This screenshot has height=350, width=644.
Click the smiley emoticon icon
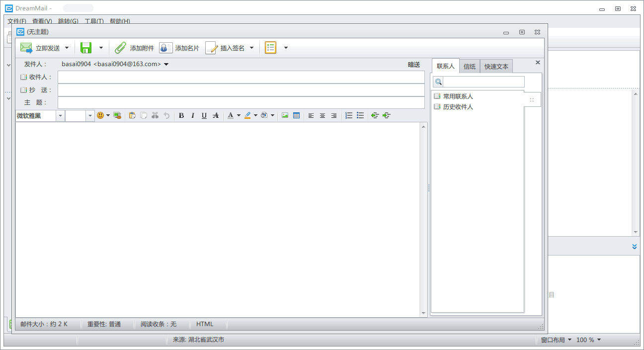coord(100,115)
